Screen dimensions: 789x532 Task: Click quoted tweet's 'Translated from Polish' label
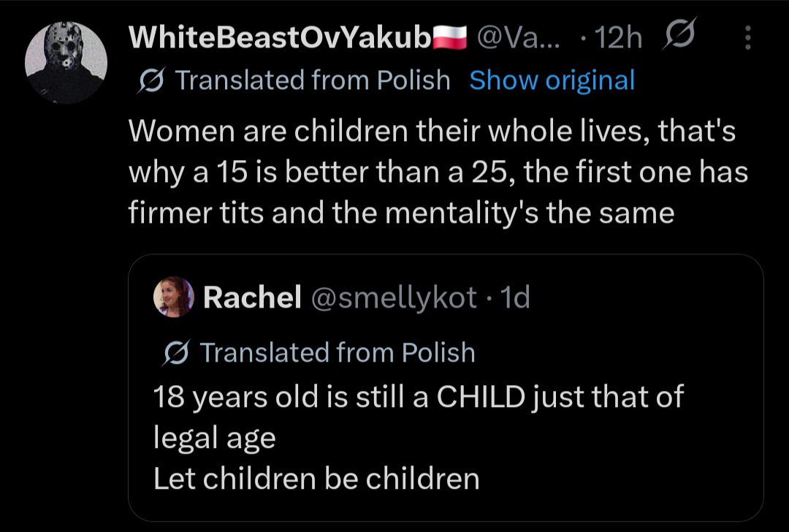[x=338, y=351]
